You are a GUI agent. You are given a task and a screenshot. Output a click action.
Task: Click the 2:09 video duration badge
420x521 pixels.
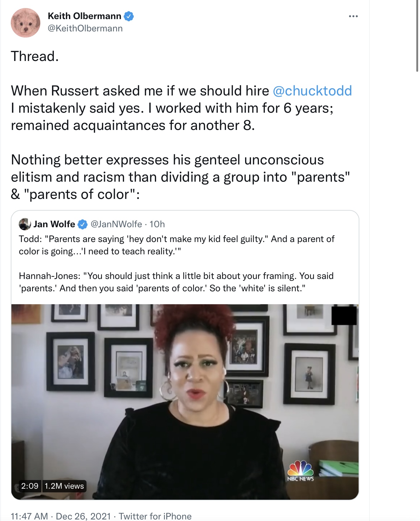(x=30, y=486)
